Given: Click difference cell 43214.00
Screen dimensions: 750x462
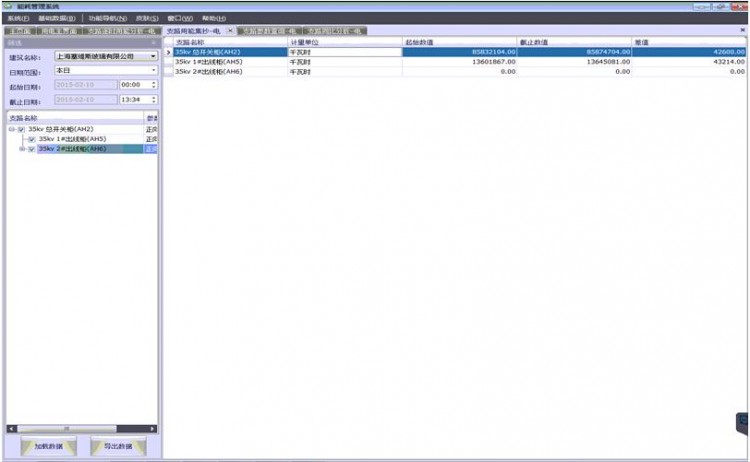Looking at the screenshot, I should (x=689, y=62).
